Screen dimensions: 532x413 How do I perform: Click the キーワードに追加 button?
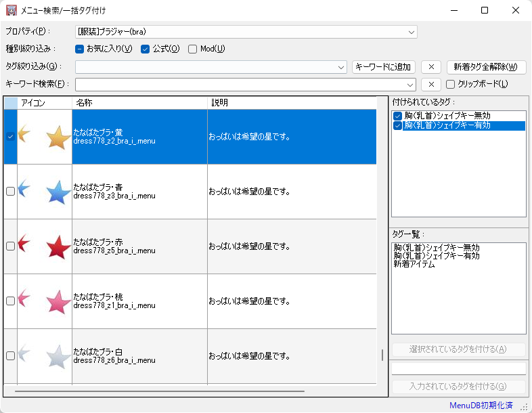tap(384, 67)
